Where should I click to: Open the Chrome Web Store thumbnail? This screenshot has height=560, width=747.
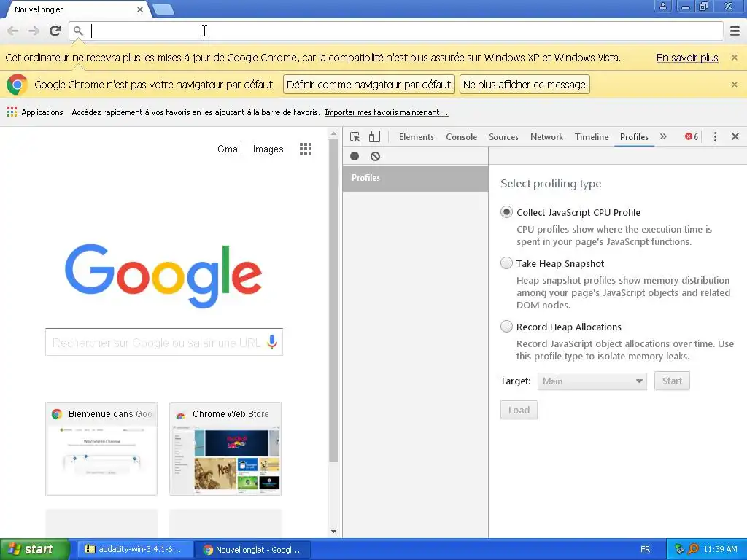[225, 449]
